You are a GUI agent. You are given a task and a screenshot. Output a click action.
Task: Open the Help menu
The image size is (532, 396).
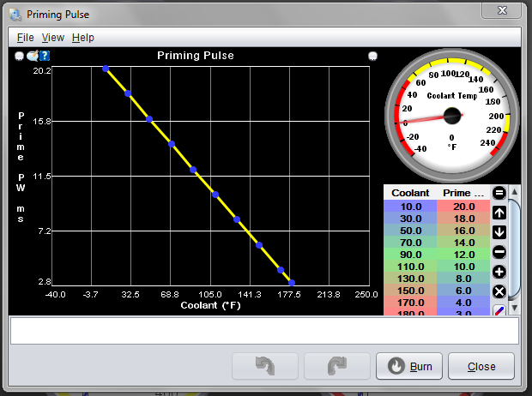pos(83,38)
